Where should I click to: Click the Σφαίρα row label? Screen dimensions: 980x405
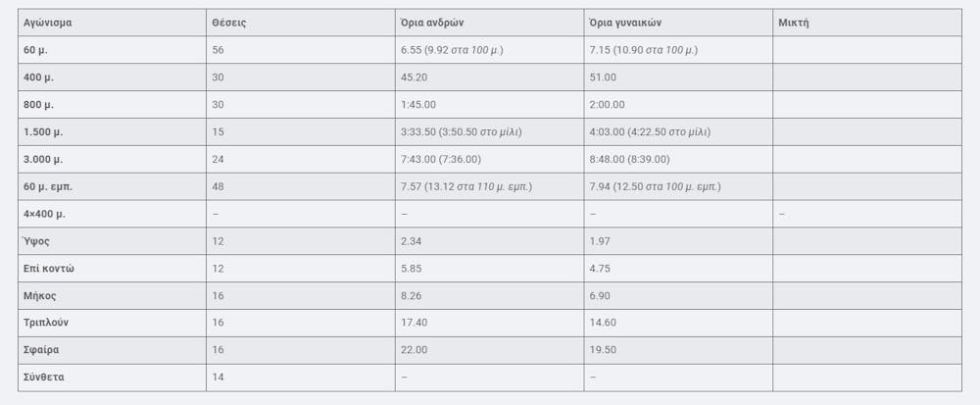click(x=41, y=350)
